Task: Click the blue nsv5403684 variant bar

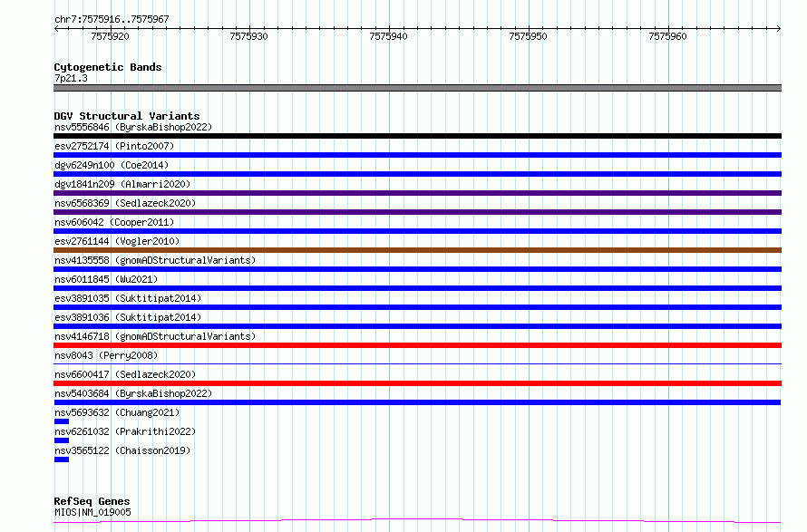Action: (417, 402)
